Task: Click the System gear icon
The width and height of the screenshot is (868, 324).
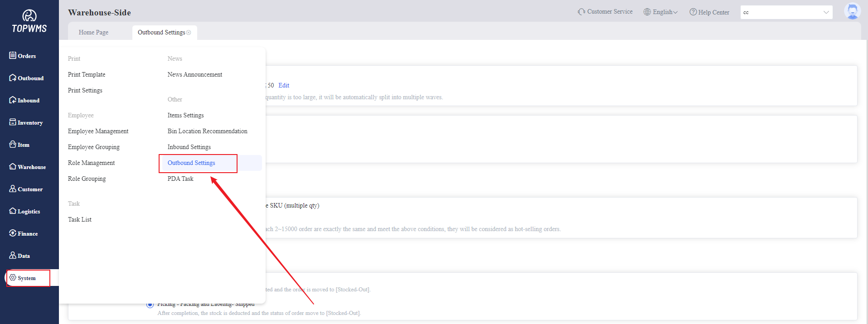Action: coord(13,278)
